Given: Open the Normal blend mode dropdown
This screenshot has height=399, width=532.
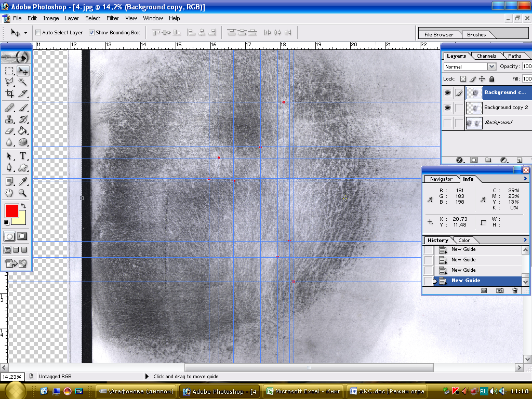Looking at the screenshot, I should click(491, 66).
